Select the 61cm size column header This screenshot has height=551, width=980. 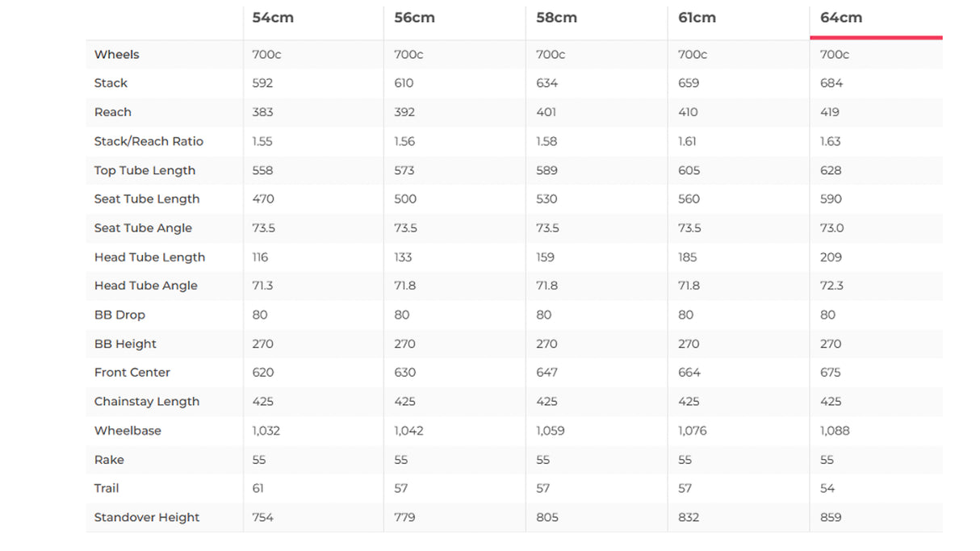pos(697,18)
